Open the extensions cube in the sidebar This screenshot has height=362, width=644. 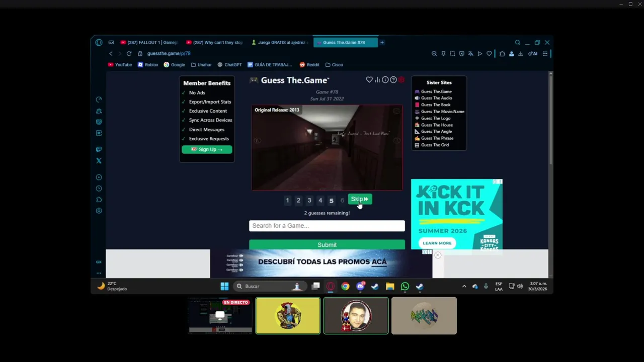click(99, 200)
